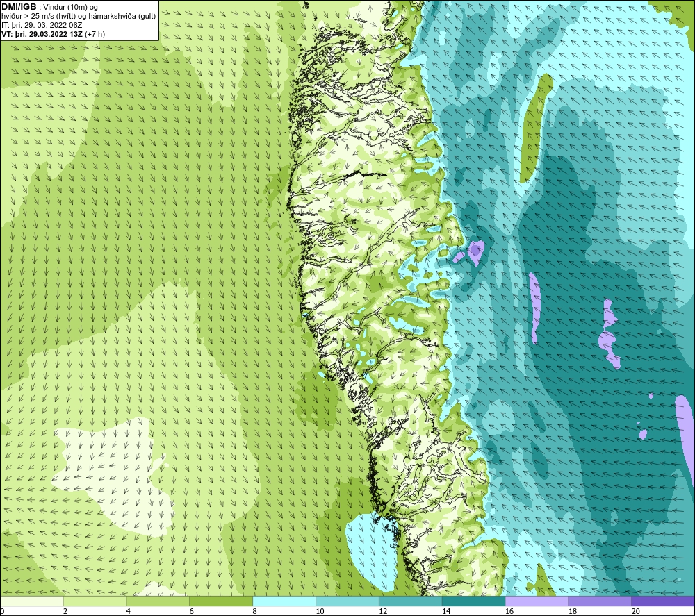This screenshot has width=695, height=616.
Task: Select the medium purple 18–20 m/s legend swatch
Action: point(600,601)
